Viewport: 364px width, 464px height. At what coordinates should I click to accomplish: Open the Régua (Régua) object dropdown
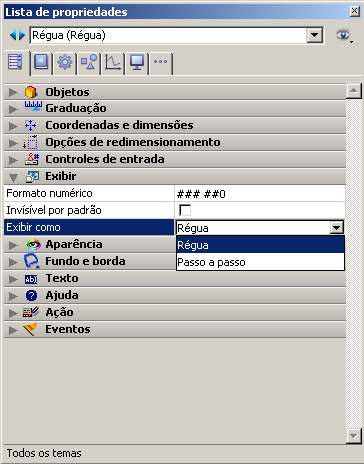point(177,35)
